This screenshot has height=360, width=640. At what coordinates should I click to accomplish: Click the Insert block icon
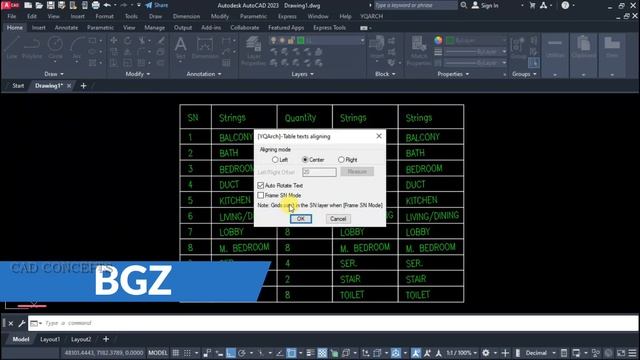tap(377, 48)
